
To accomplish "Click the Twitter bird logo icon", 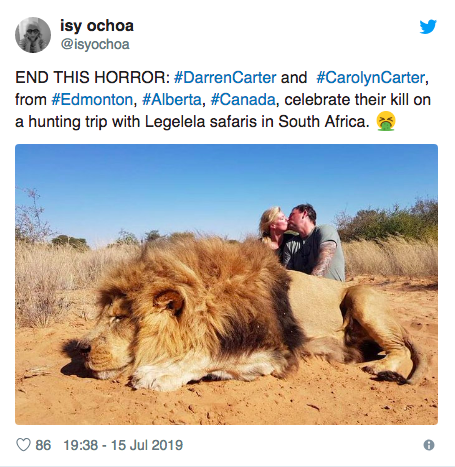I will click(428, 27).
